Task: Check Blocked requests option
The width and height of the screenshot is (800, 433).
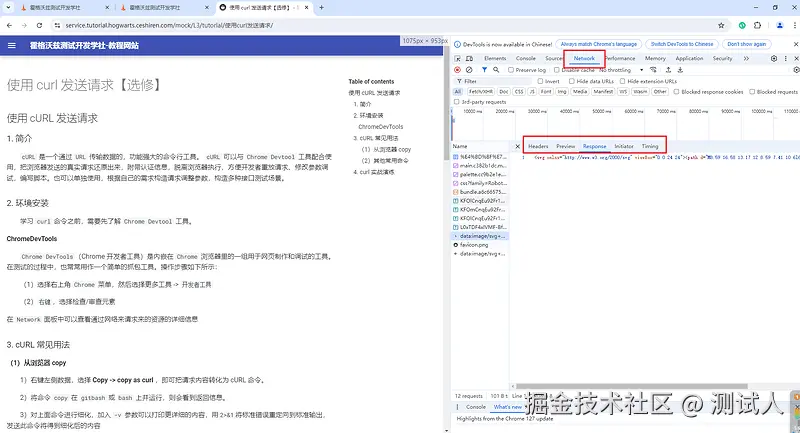Action: point(752,92)
